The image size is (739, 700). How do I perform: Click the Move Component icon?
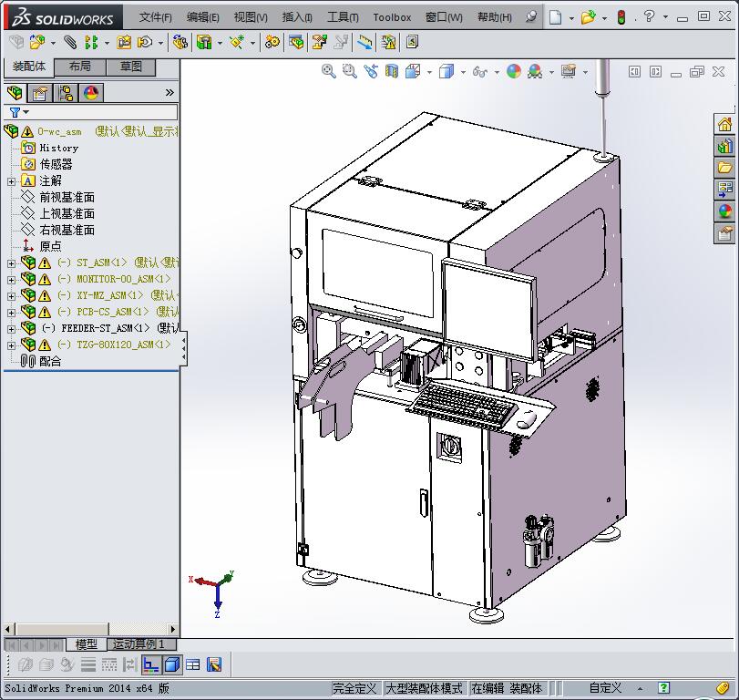click(145, 43)
